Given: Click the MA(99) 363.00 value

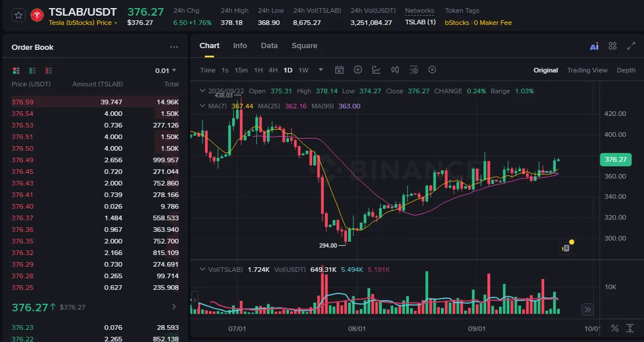Looking at the screenshot, I should tap(349, 106).
